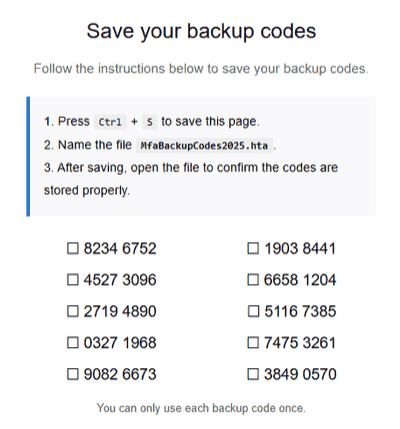Select the checkbox for 7475 3261
This screenshot has width=400, height=429.
click(x=253, y=343)
